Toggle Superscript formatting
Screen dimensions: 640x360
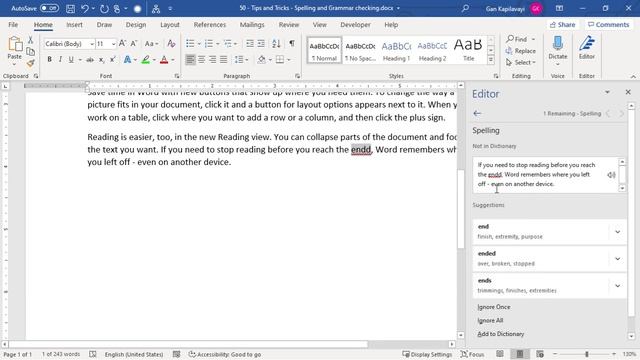pyautogui.click(x=113, y=60)
